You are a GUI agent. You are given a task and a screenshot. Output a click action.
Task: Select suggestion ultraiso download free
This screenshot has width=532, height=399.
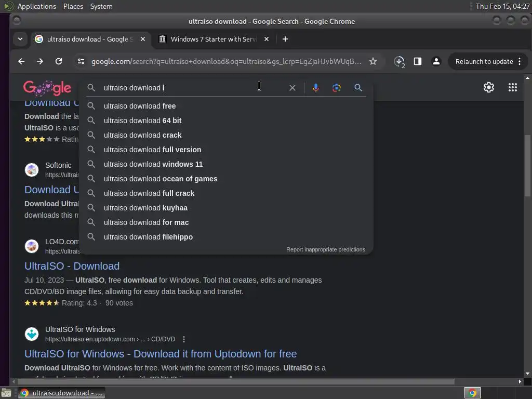[x=226, y=106]
